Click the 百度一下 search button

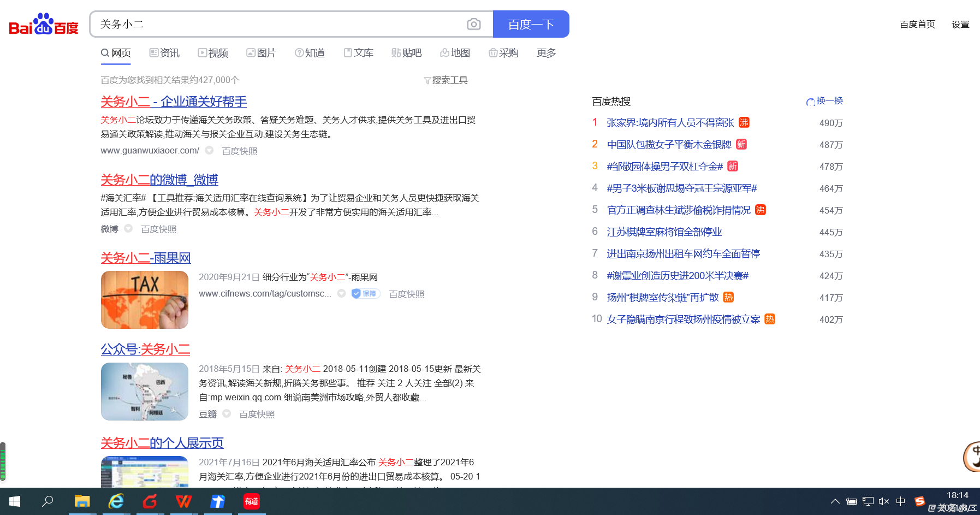click(531, 24)
